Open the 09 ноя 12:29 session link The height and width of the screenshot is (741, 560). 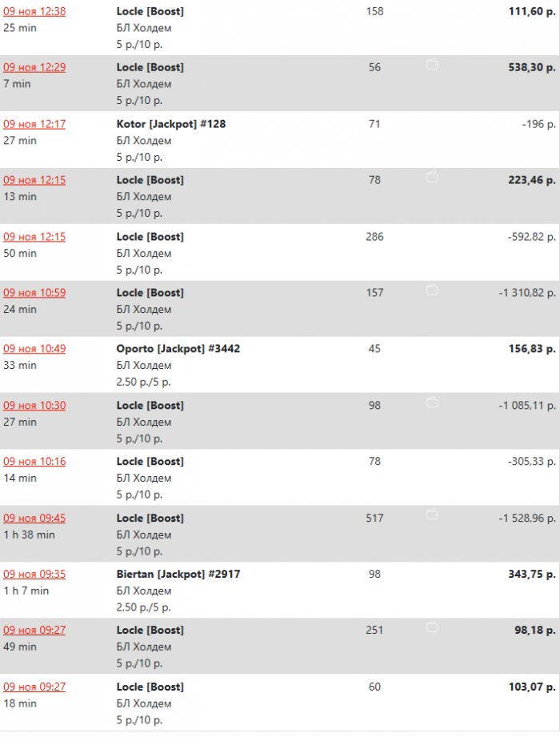point(34,67)
